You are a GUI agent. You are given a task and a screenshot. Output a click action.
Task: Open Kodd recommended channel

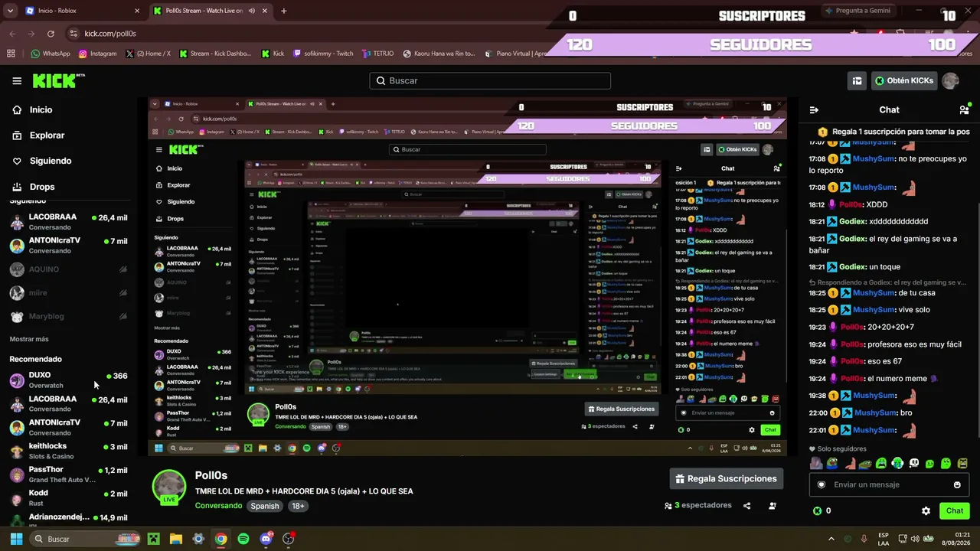pyautogui.click(x=67, y=497)
